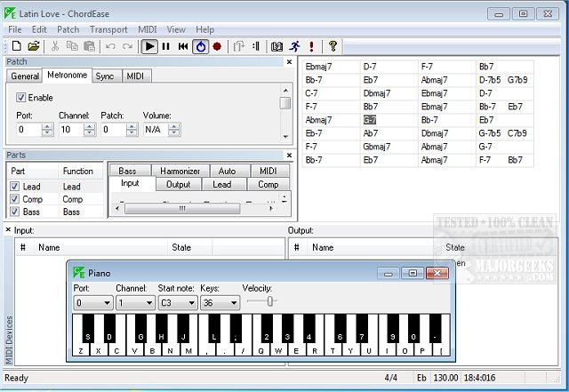The image size is (569, 392).
Task: Play the piano key labeled Z
Action: click(x=81, y=351)
